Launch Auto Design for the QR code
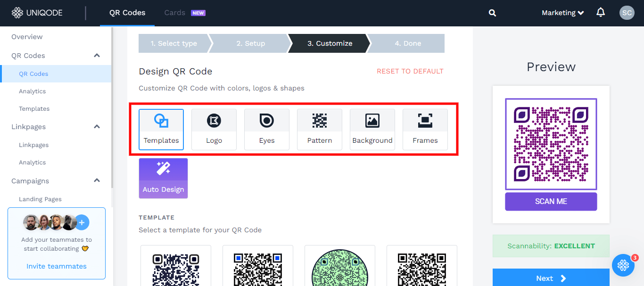The image size is (644, 286). pos(163,178)
